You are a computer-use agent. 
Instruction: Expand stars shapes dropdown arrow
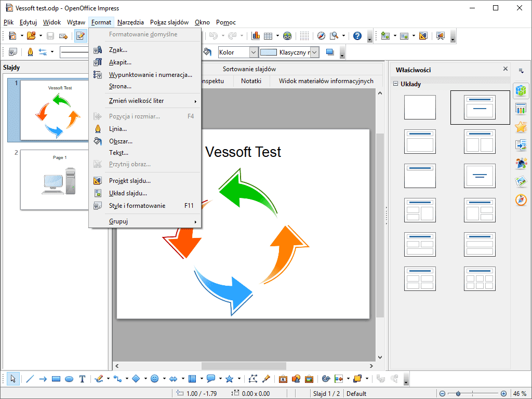tap(239, 379)
